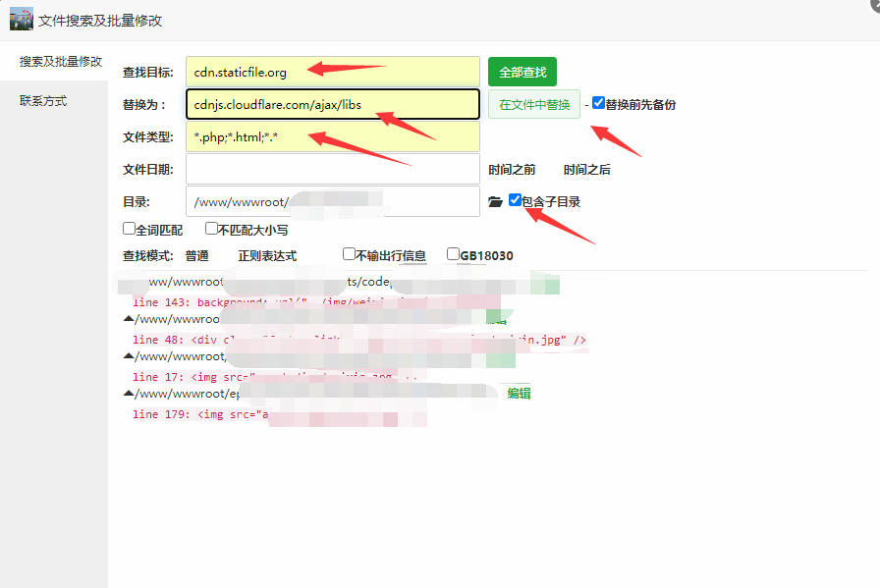The image size is (880, 588).
Task: Select 普通 search mode
Action: pyautogui.click(x=196, y=256)
